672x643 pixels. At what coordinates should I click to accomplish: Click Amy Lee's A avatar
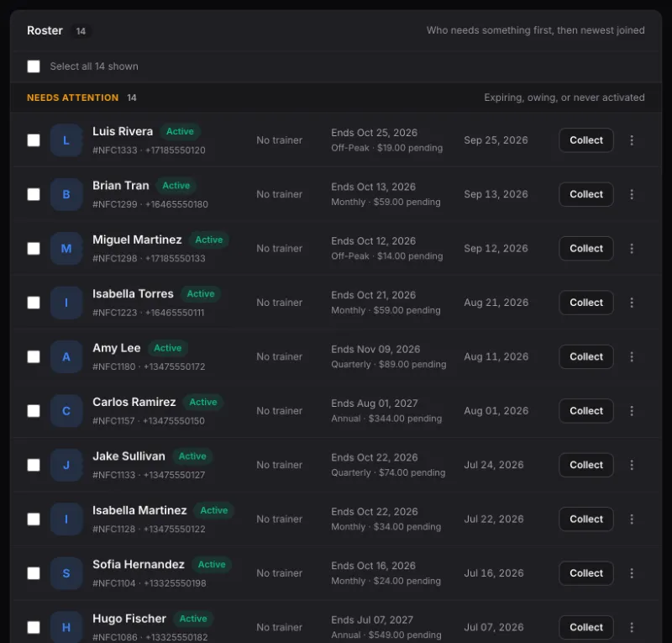tap(66, 356)
